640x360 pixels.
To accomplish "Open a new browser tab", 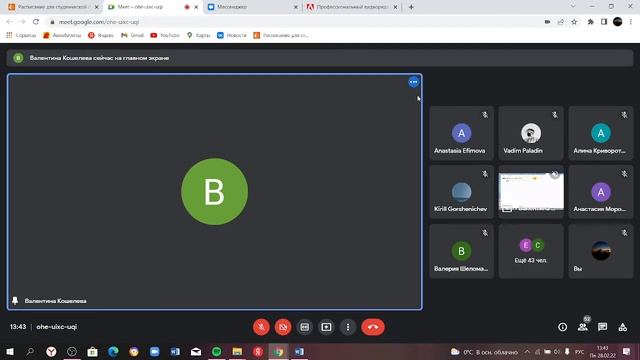I will [411, 7].
